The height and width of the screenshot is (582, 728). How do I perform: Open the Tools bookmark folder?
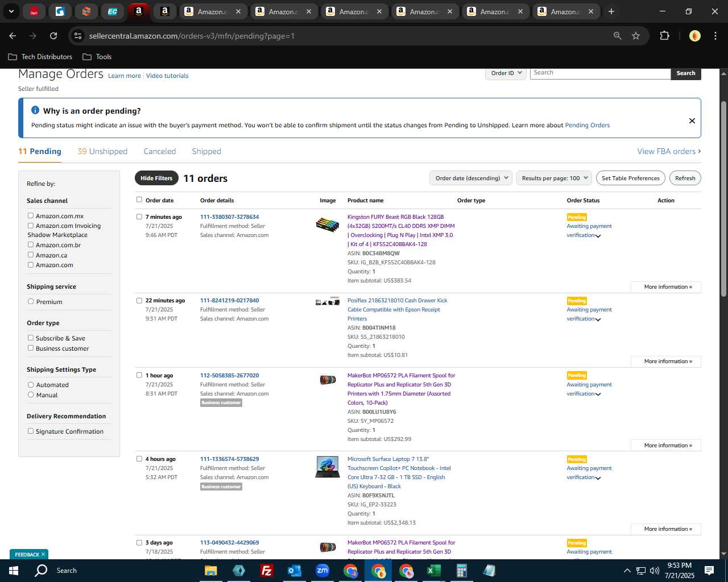pos(97,57)
